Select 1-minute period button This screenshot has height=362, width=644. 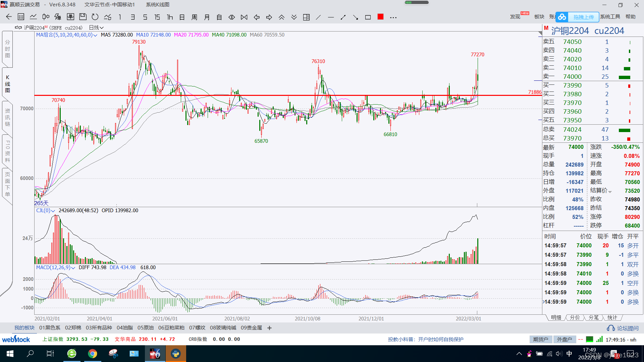pyautogui.click(x=120, y=17)
